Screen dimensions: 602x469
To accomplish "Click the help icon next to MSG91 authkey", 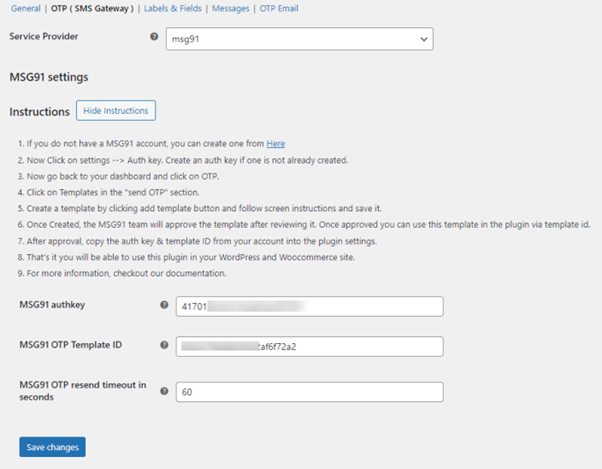I will 163,305.
